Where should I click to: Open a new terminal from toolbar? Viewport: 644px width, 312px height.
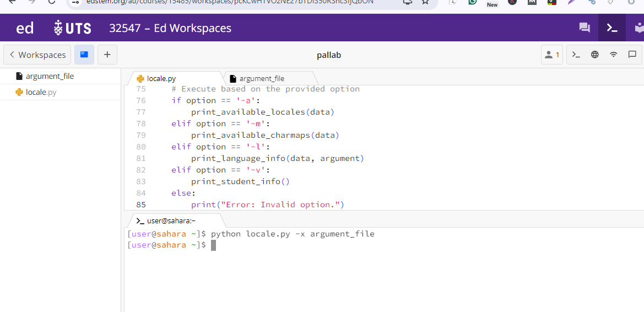pyautogui.click(x=576, y=55)
